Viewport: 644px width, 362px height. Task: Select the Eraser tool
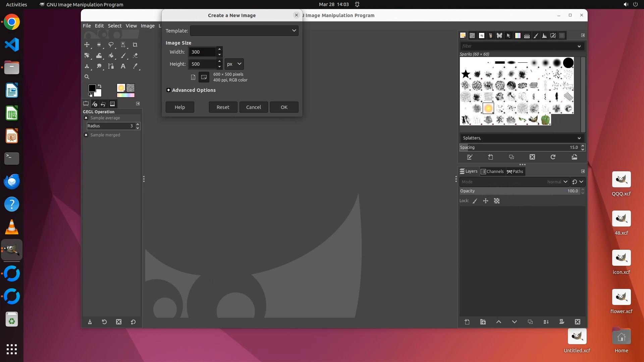(135, 56)
